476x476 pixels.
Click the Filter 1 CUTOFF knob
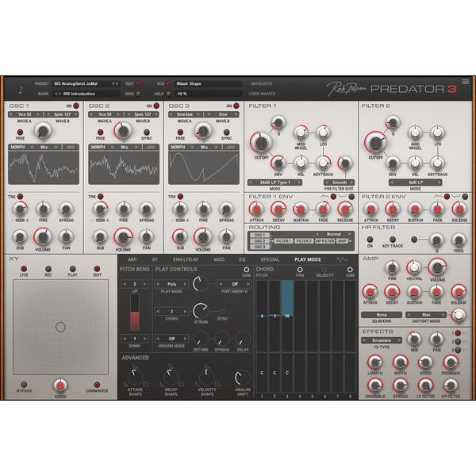tap(261, 143)
